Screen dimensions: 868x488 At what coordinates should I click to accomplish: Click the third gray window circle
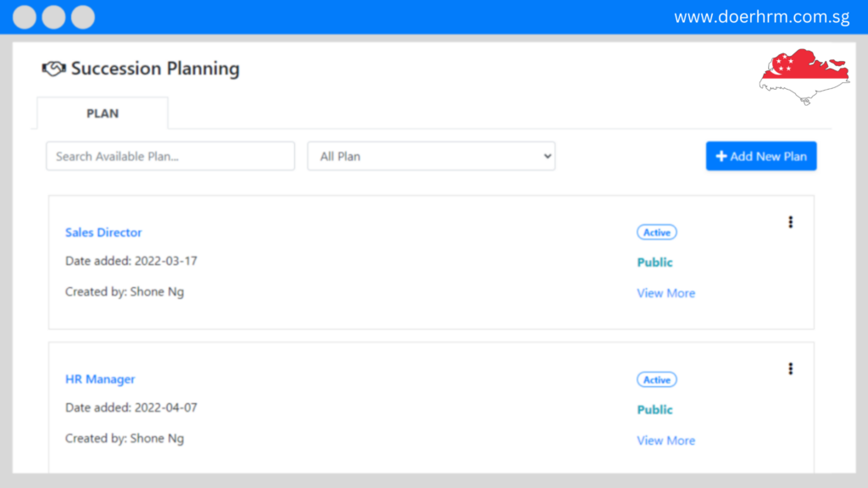(83, 17)
